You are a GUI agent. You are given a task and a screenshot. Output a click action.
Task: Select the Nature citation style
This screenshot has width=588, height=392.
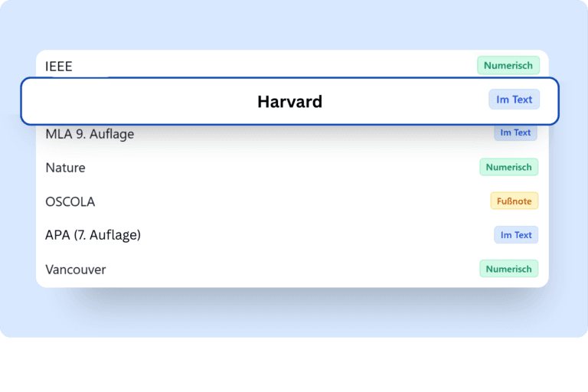click(65, 168)
